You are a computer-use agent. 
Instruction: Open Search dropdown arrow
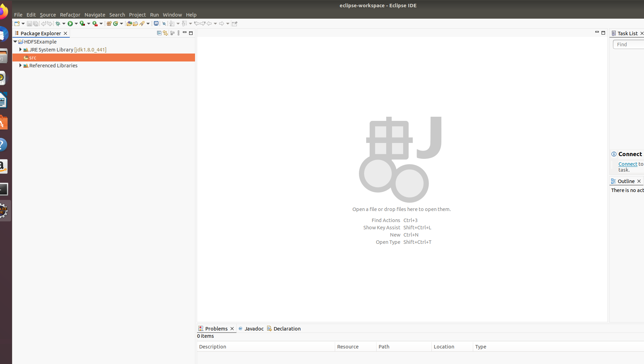tap(148, 23)
